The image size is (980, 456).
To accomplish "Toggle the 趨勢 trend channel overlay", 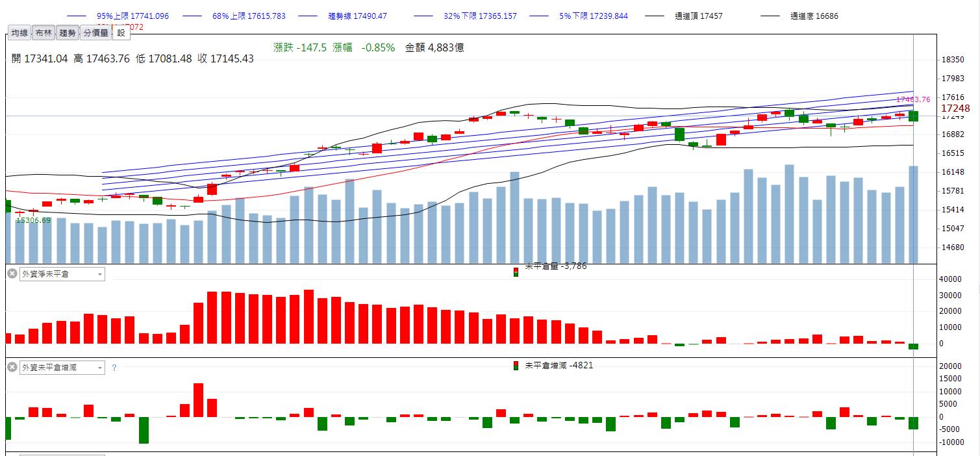I will [67, 32].
